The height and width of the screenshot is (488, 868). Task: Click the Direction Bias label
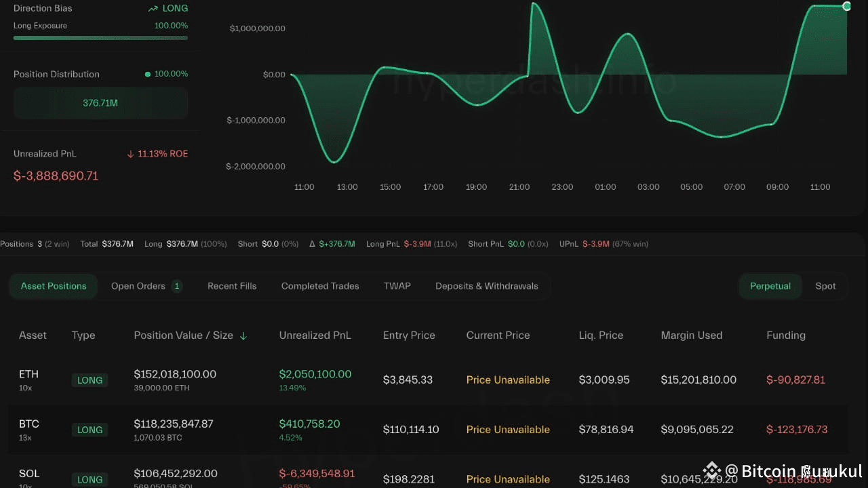pyautogui.click(x=43, y=8)
